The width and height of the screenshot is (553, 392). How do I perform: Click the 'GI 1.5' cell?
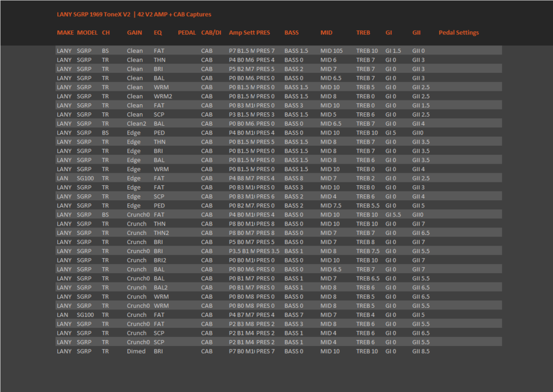tap(393, 51)
